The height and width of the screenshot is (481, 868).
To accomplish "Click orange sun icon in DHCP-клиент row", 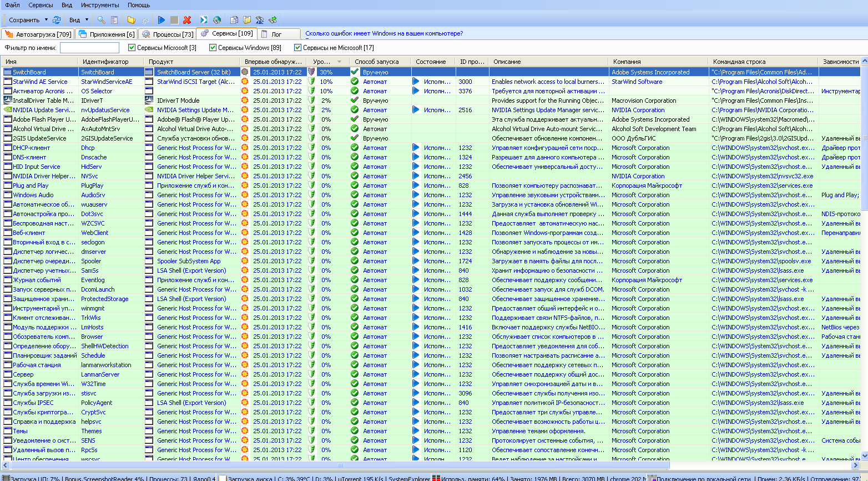I will click(x=245, y=148).
